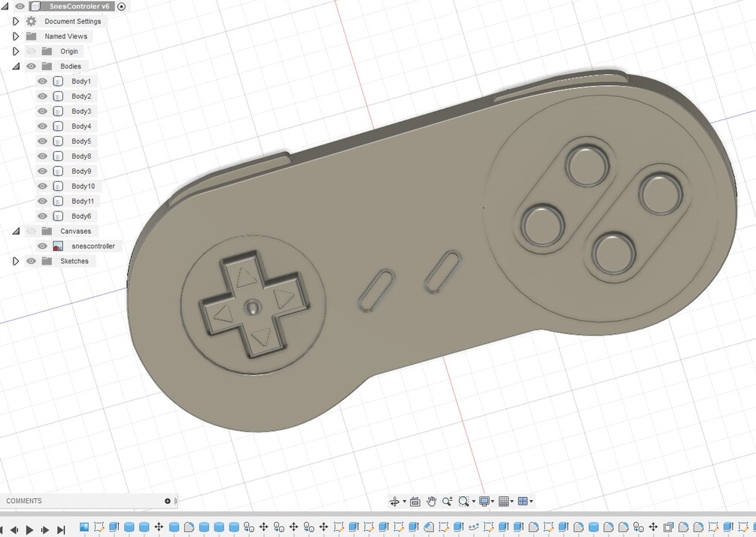Open Display Settings monitor icon
Screen dimensions: 756x537
(x=484, y=502)
